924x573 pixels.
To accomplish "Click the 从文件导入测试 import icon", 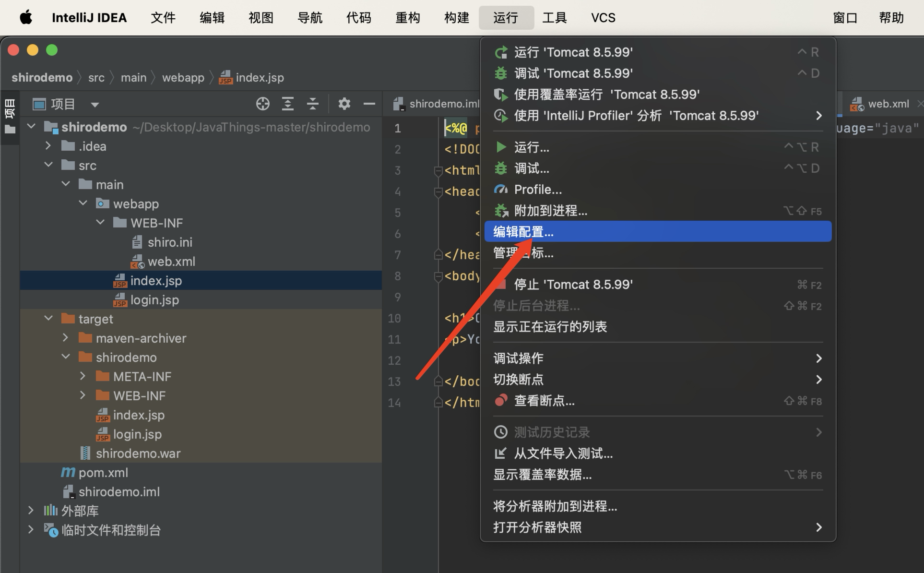I will tap(501, 453).
